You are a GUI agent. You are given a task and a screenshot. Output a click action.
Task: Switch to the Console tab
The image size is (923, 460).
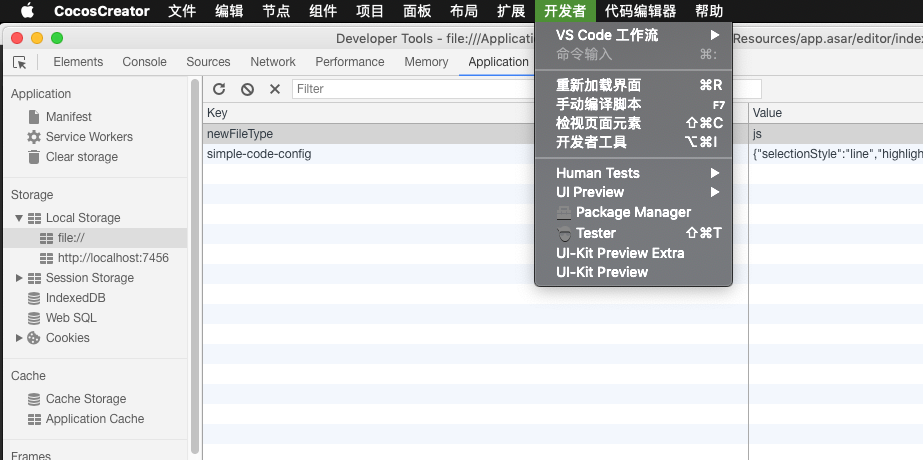144,62
